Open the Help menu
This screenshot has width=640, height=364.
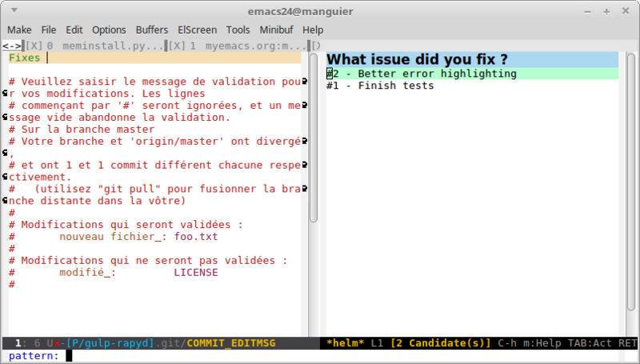coord(313,30)
